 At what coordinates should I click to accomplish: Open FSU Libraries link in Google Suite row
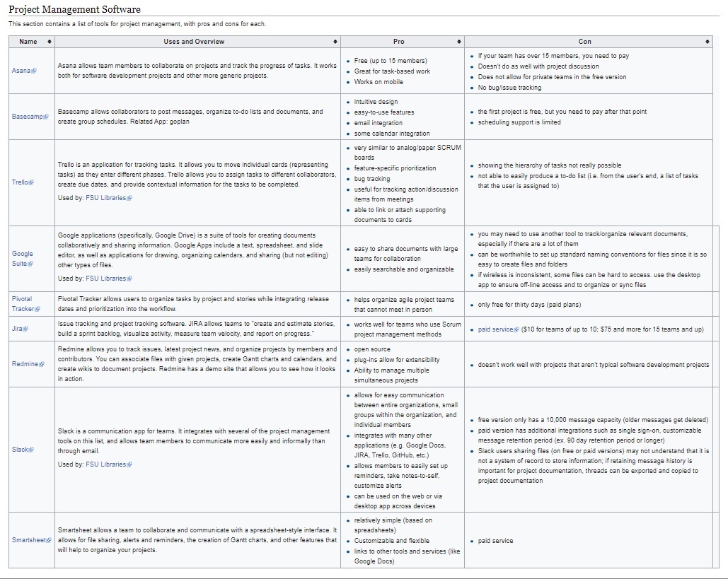pyautogui.click(x=109, y=279)
